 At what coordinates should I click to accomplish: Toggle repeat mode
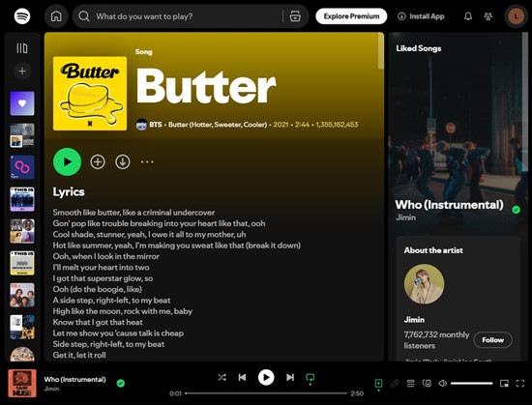pos(310,378)
